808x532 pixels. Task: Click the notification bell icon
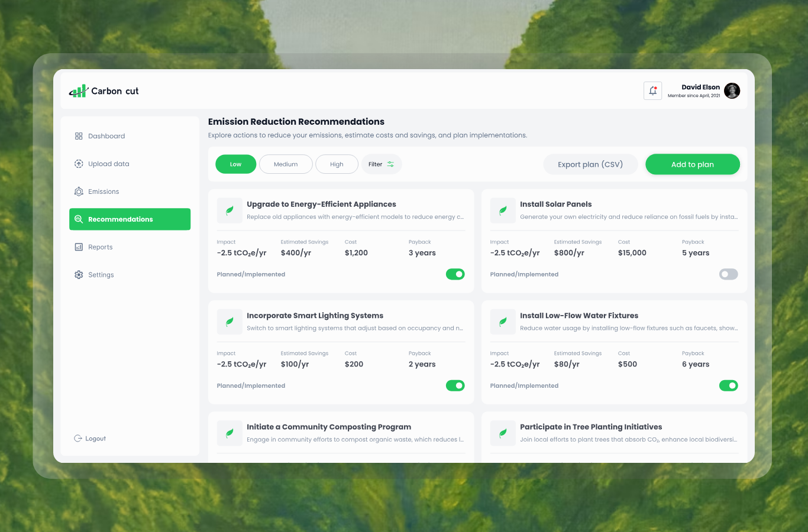(652, 91)
